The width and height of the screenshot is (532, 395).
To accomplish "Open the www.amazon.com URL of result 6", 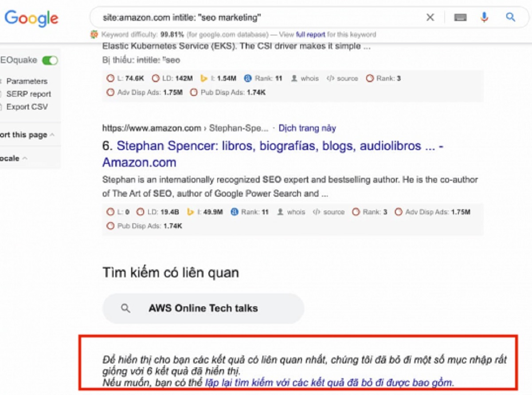I will pyautogui.click(x=152, y=128).
